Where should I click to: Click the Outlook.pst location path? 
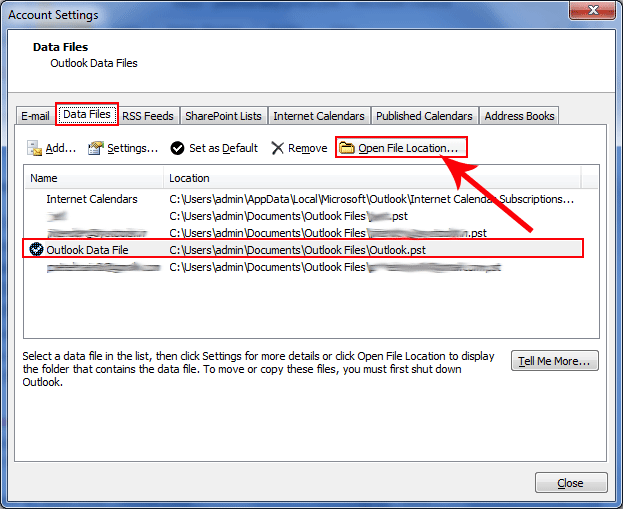tap(297, 250)
